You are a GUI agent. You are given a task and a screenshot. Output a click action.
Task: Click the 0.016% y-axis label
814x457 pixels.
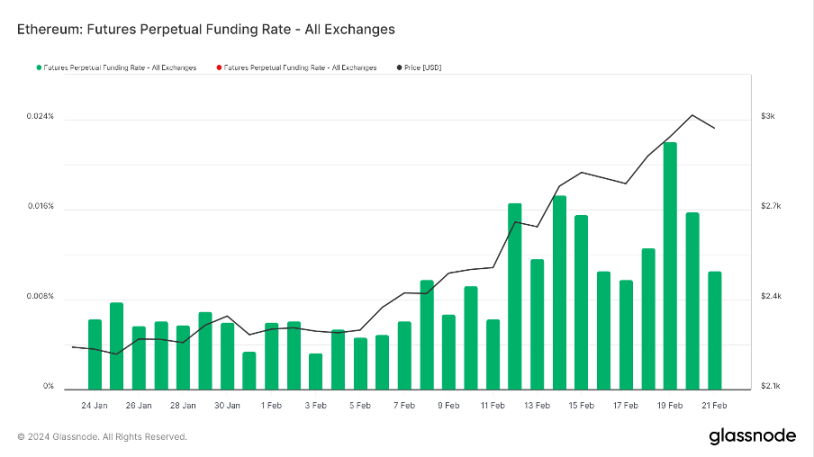click(40, 206)
